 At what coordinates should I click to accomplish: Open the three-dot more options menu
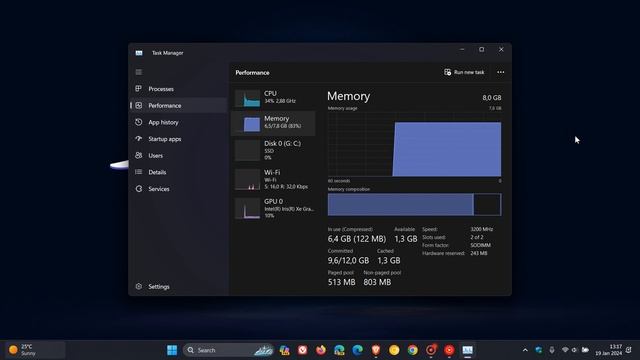point(501,72)
